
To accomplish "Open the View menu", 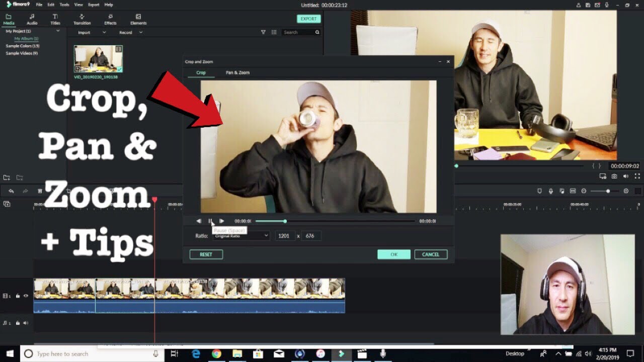I will click(78, 5).
